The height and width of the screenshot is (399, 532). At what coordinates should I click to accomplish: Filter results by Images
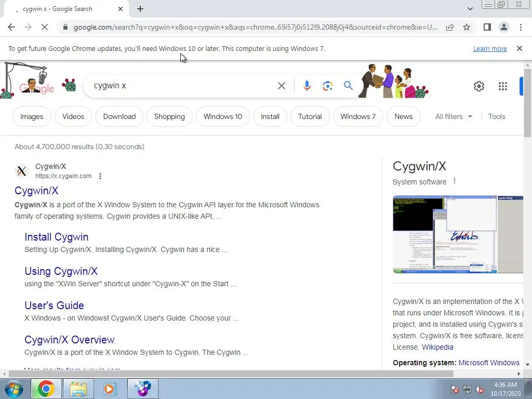pos(32,116)
